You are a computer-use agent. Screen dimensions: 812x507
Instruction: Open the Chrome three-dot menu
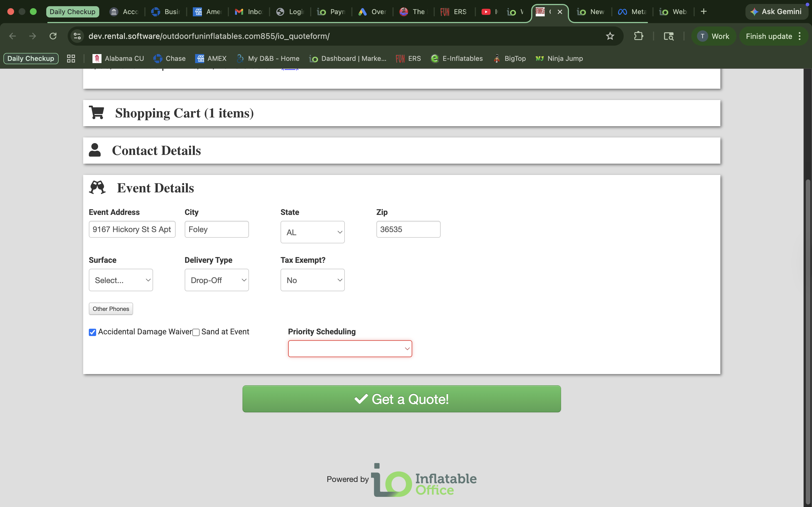800,36
